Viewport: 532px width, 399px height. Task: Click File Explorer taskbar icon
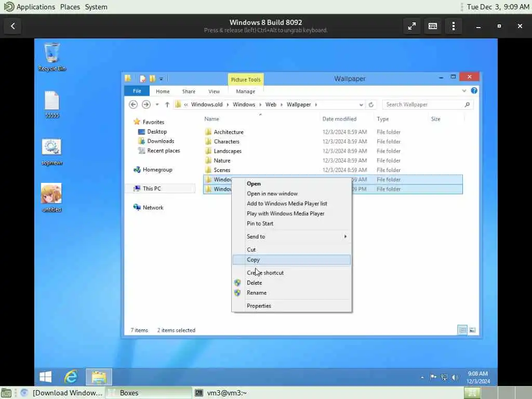99,377
